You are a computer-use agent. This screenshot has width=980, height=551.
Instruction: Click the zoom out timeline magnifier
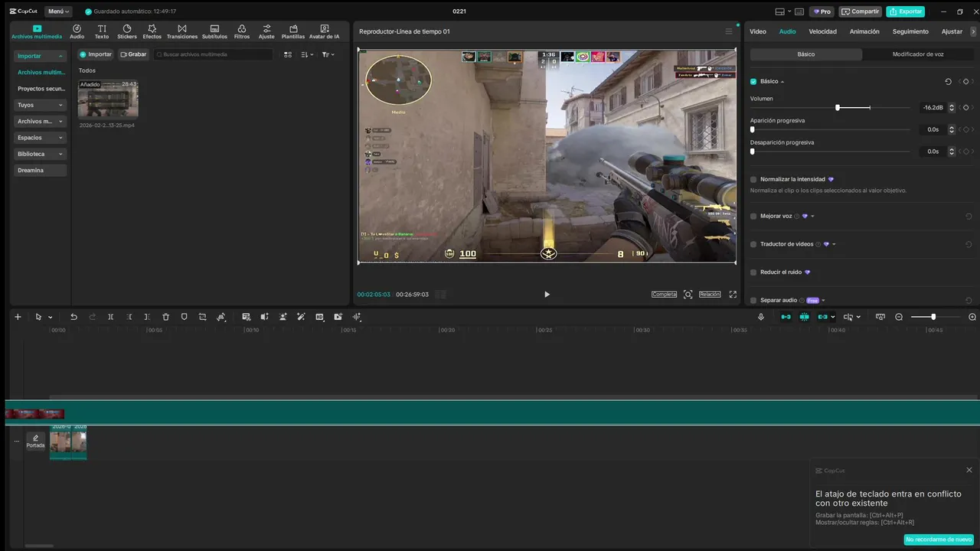(x=899, y=317)
